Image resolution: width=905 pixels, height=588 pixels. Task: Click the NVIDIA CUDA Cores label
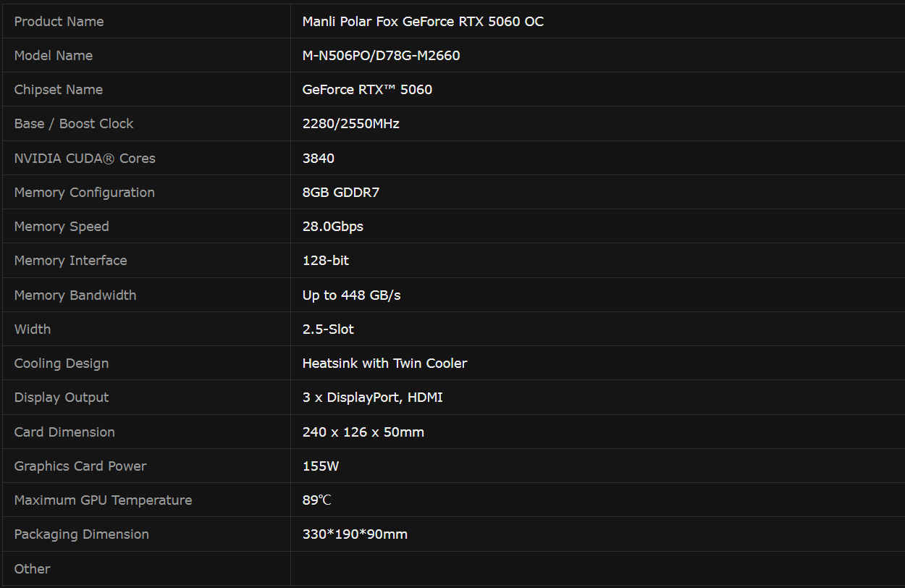(85, 159)
